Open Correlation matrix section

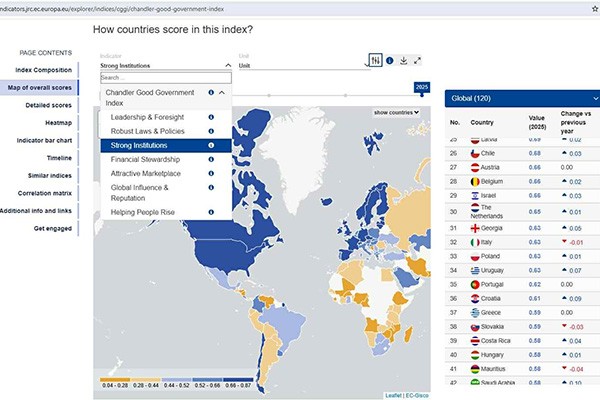(44, 193)
